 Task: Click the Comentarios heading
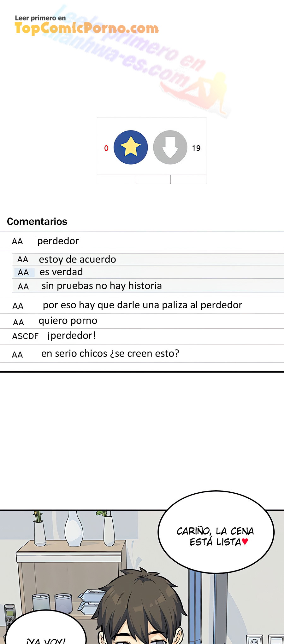click(x=37, y=222)
